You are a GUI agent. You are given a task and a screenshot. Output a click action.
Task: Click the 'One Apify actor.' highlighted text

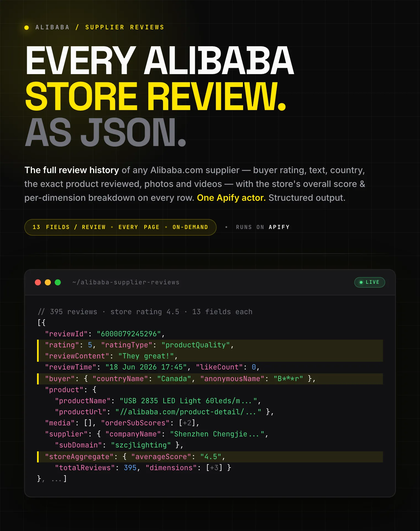coord(231,198)
